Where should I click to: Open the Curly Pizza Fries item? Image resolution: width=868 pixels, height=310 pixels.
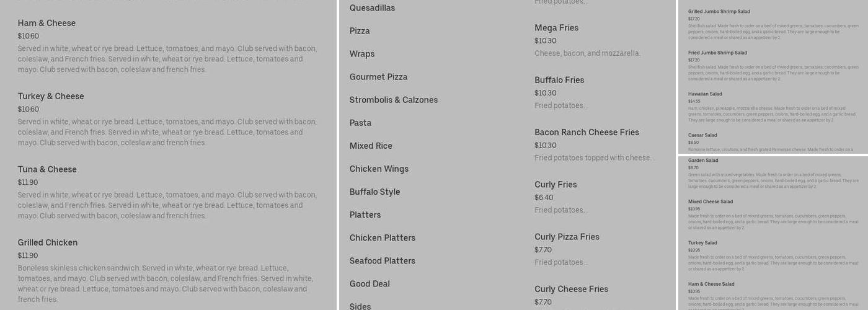[x=567, y=237]
